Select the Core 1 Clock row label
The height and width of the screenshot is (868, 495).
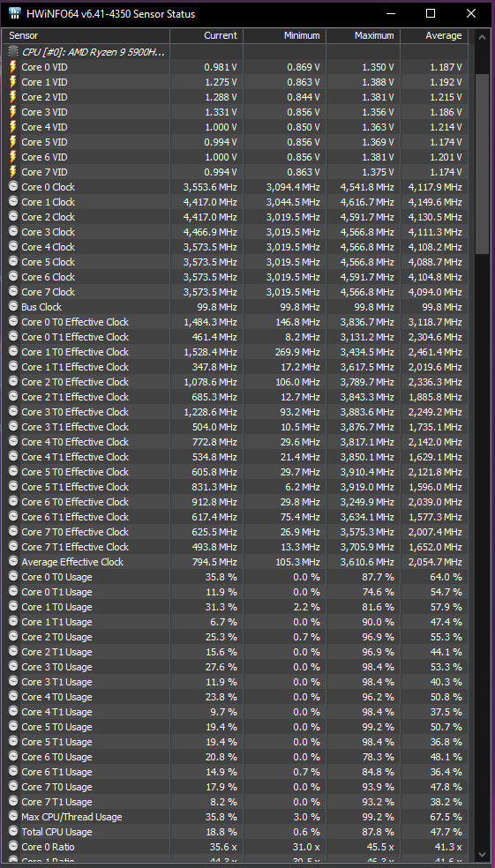[x=49, y=202]
